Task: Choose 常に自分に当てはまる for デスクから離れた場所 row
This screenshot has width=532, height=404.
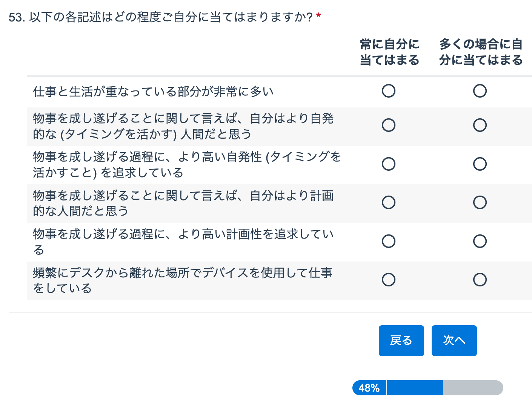Action: (x=389, y=280)
